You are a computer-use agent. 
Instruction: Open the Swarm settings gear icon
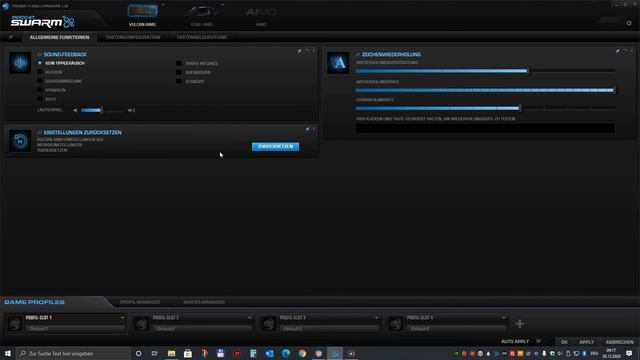pyautogui.click(x=629, y=24)
